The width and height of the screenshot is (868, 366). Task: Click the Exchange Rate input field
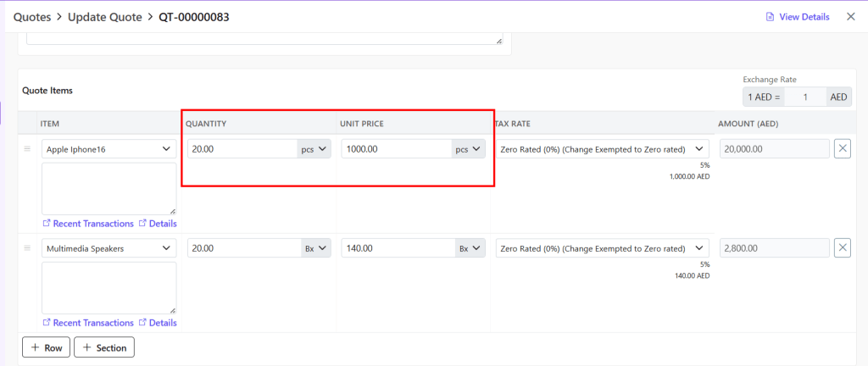coord(805,97)
